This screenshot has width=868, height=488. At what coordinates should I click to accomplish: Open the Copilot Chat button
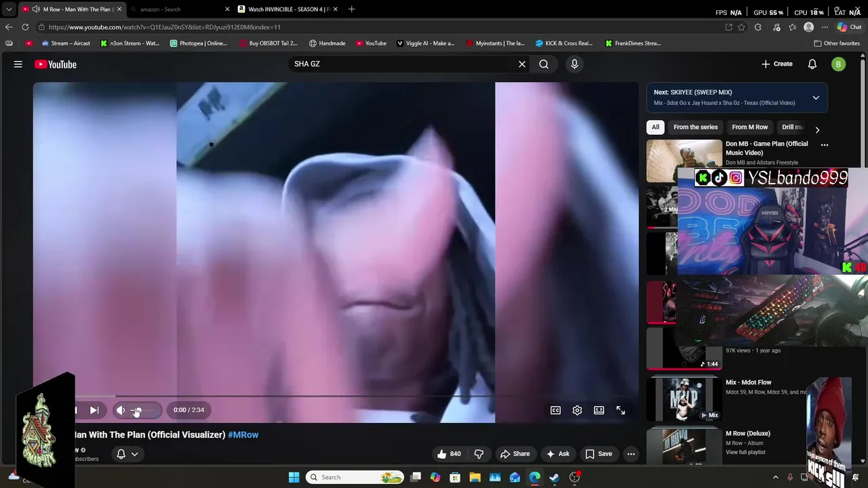849,27
